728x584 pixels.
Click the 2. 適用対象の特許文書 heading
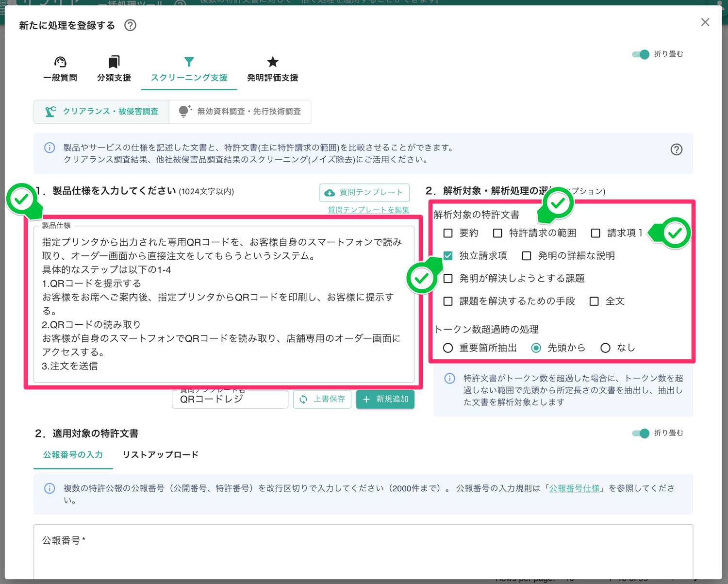[x=86, y=434]
